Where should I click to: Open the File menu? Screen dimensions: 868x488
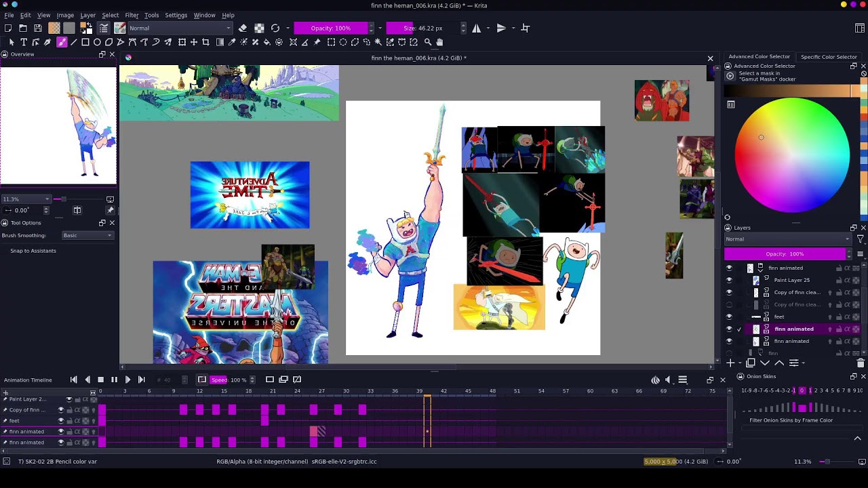(9, 15)
